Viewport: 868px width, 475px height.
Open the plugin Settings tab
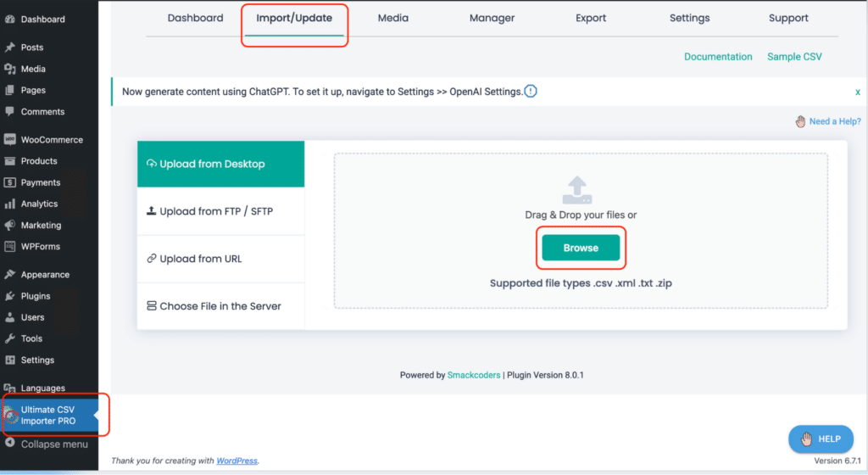pos(690,18)
